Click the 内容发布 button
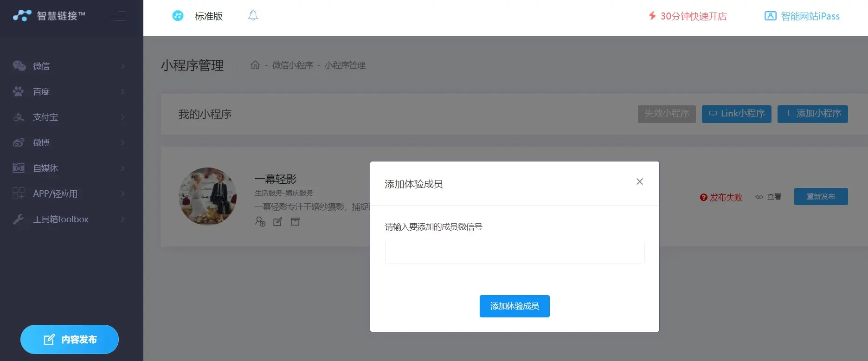 [70, 340]
